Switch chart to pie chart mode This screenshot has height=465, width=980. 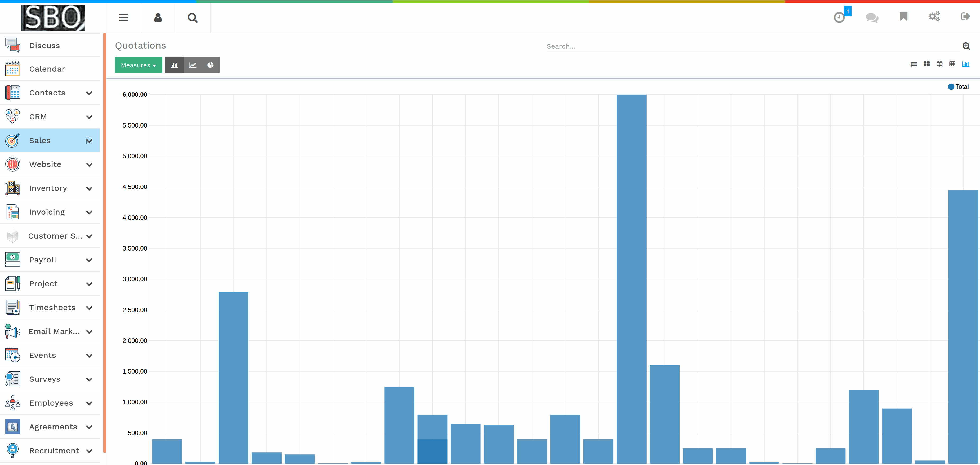(210, 65)
